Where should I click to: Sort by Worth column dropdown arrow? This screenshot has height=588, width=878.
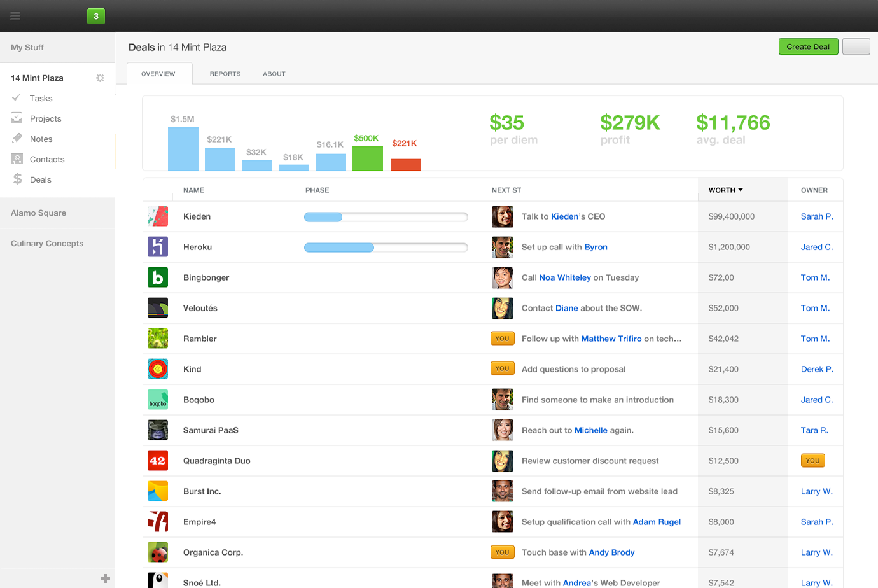point(741,190)
